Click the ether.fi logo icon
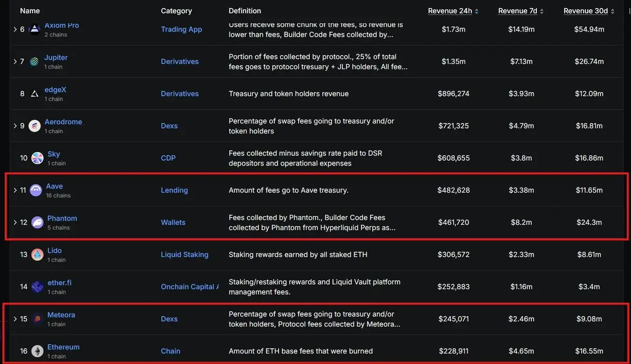631x364 pixels. click(37, 287)
